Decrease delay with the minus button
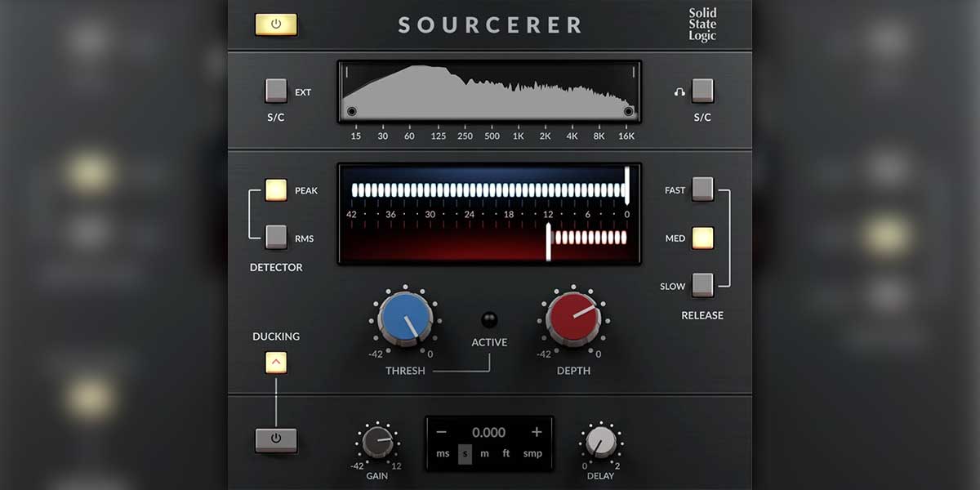Viewport: 980px width, 490px height. pyautogui.click(x=441, y=432)
